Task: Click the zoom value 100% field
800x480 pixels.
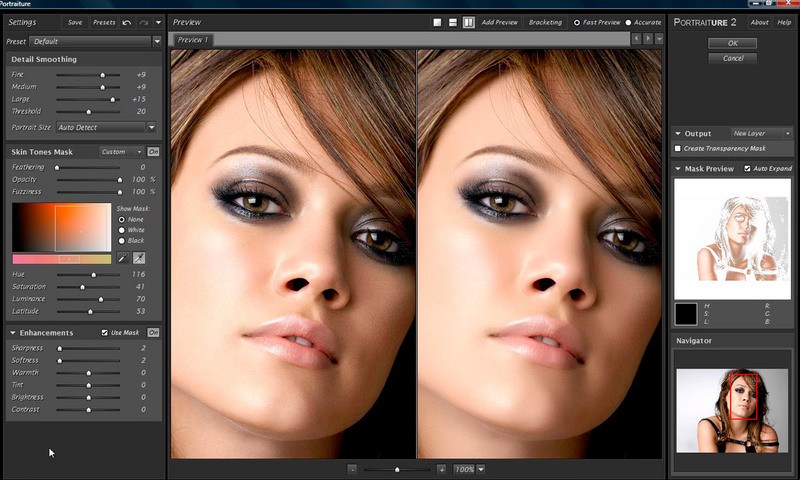Action: click(464, 469)
